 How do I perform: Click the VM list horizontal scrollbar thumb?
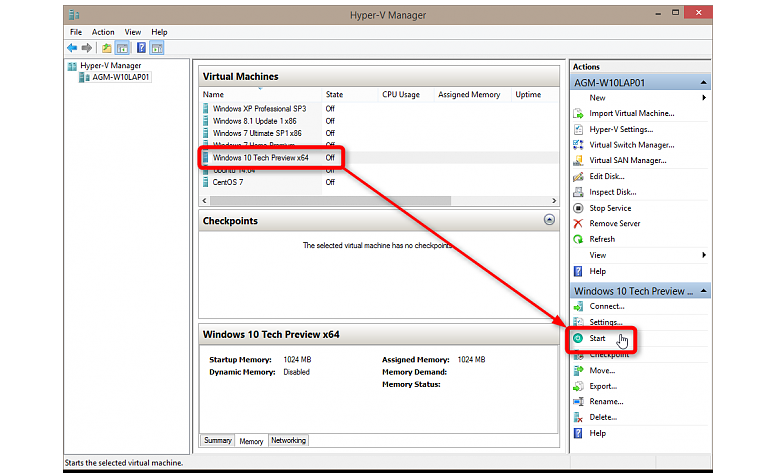pos(330,200)
